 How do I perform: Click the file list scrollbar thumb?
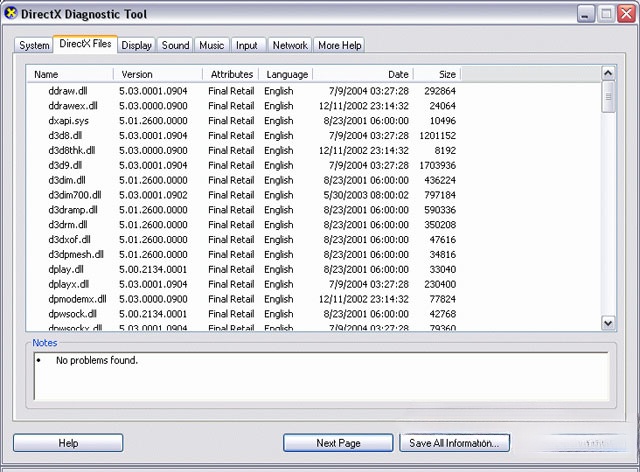coord(608,96)
